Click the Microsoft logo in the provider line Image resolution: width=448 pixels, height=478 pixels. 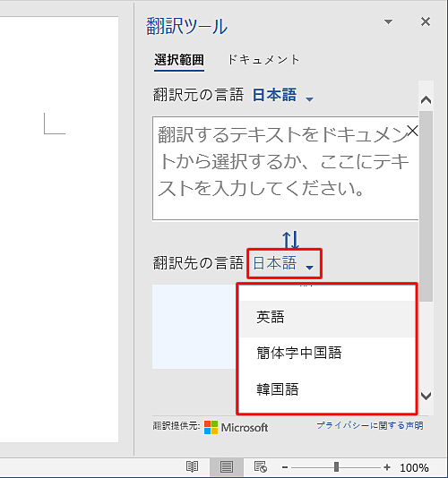[237, 427]
